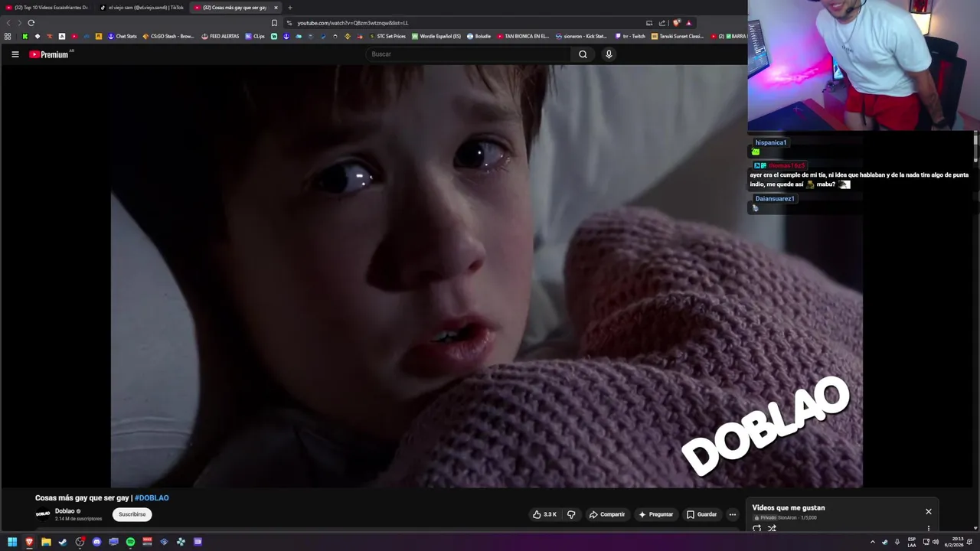The image size is (980, 551).
Task: Open a new browser tab
Action: tap(289, 8)
